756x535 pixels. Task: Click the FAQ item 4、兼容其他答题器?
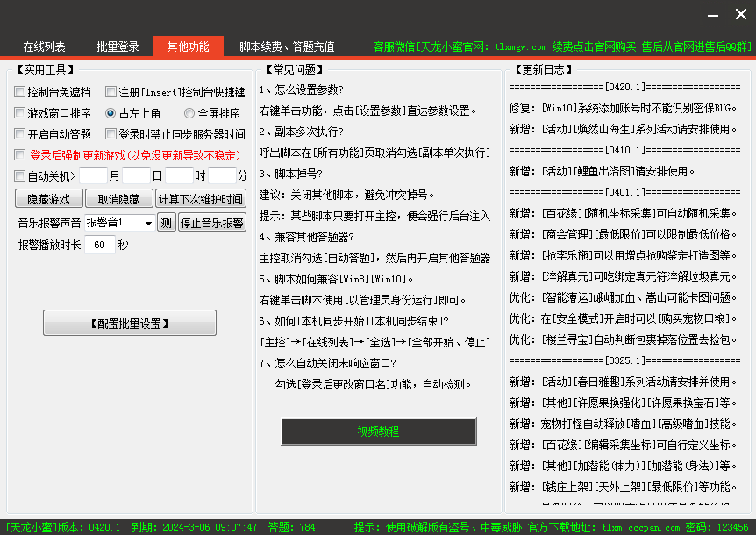tap(307, 237)
